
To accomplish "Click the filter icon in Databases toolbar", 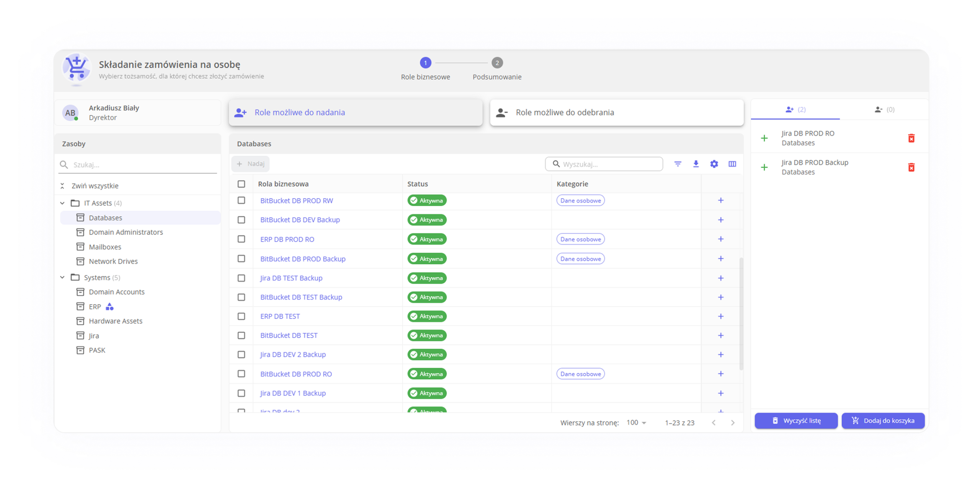I will pos(678,164).
